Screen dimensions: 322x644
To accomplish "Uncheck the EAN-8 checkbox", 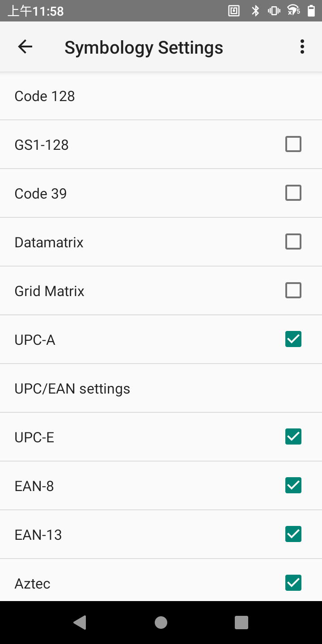I will pos(293,486).
